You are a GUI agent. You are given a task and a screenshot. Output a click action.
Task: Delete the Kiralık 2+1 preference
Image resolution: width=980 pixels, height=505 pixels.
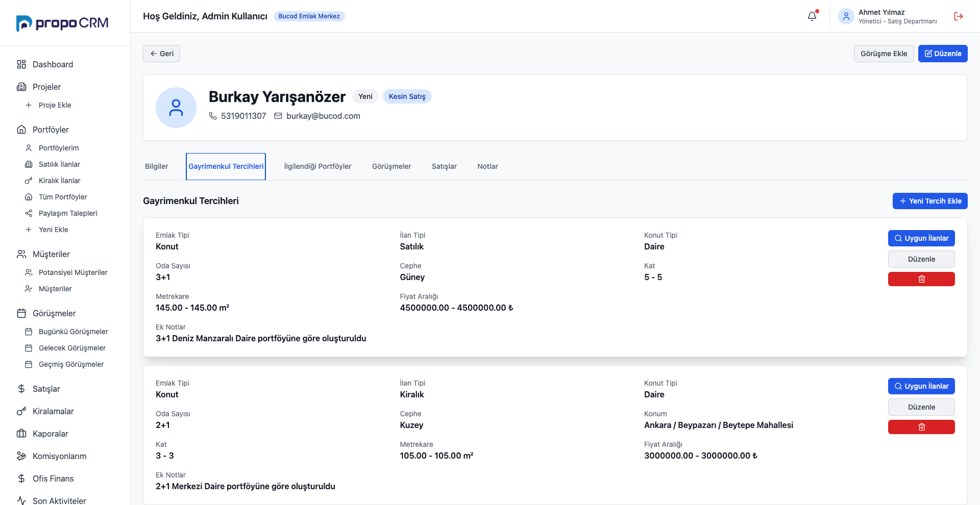[921, 427]
